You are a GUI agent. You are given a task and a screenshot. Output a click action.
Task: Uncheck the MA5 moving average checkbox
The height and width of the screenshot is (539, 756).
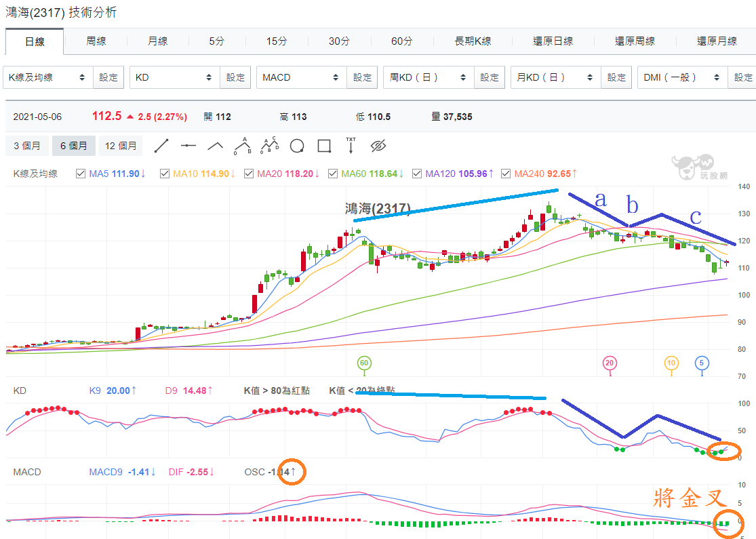pyautogui.click(x=81, y=174)
